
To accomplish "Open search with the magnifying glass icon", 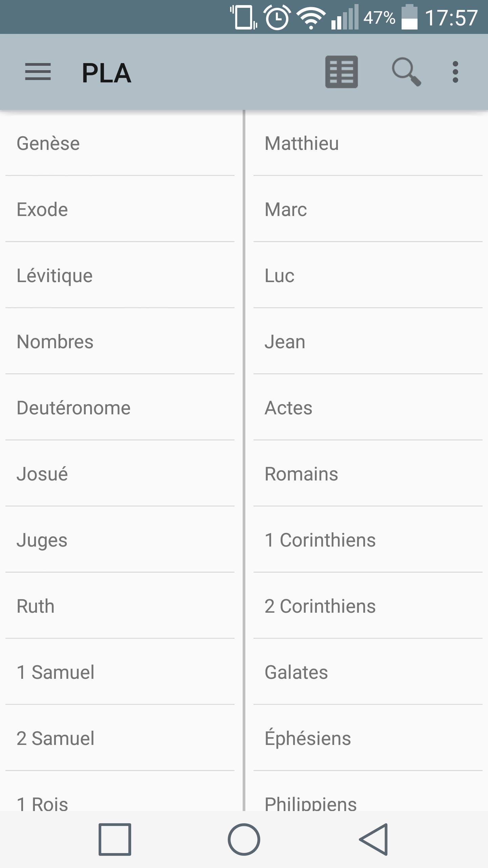I will [x=406, y=72].
